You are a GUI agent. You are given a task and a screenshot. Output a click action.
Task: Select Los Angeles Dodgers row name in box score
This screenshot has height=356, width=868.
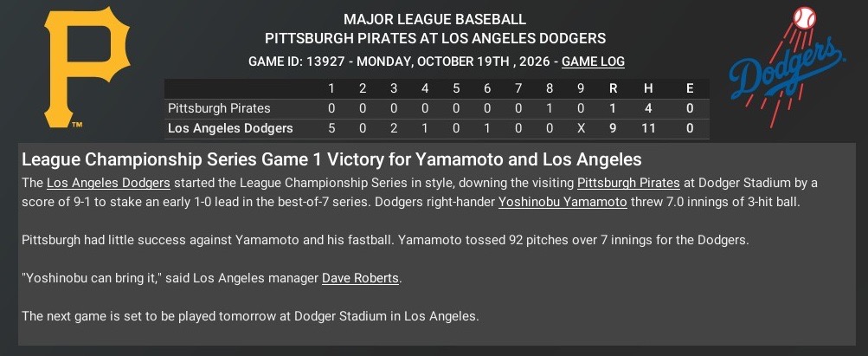[x=230, y=128]
